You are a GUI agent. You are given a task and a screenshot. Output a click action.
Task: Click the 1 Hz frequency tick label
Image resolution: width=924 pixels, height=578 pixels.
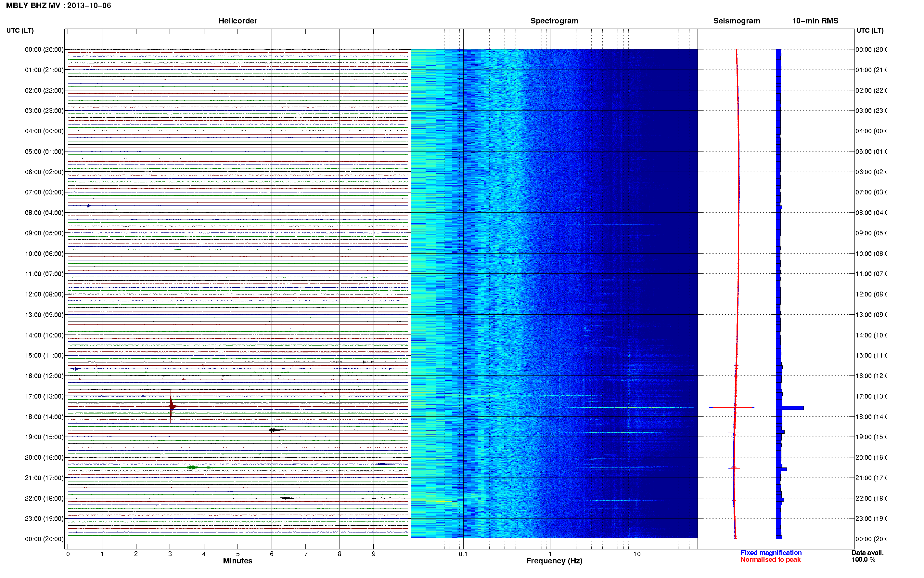[550, 554]
